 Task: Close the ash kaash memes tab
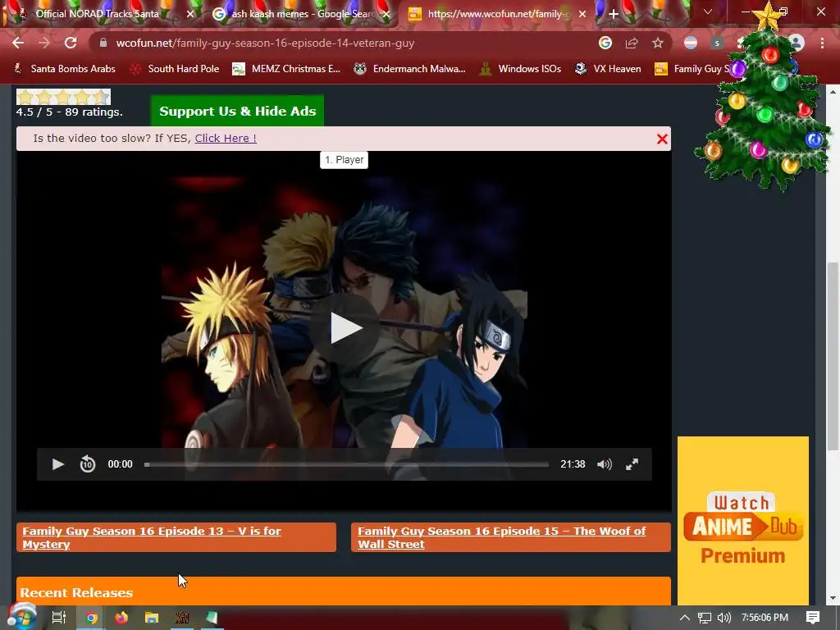tap(386, 15)
